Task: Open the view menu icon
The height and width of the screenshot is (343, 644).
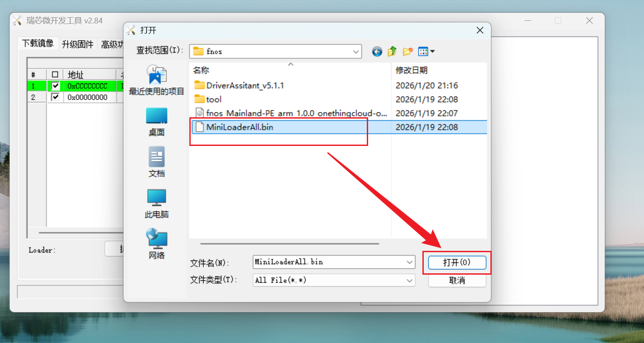Action: [426, 52]
